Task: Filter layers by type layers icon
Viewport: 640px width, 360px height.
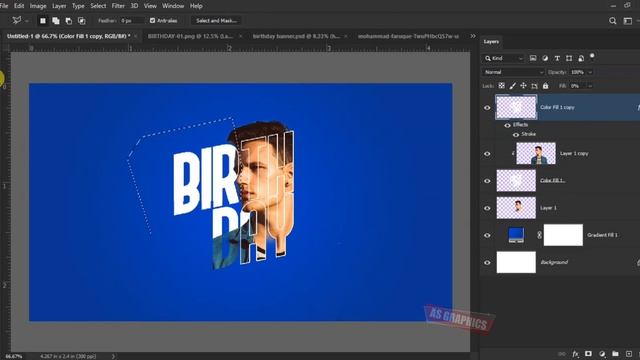Action: 557,58
